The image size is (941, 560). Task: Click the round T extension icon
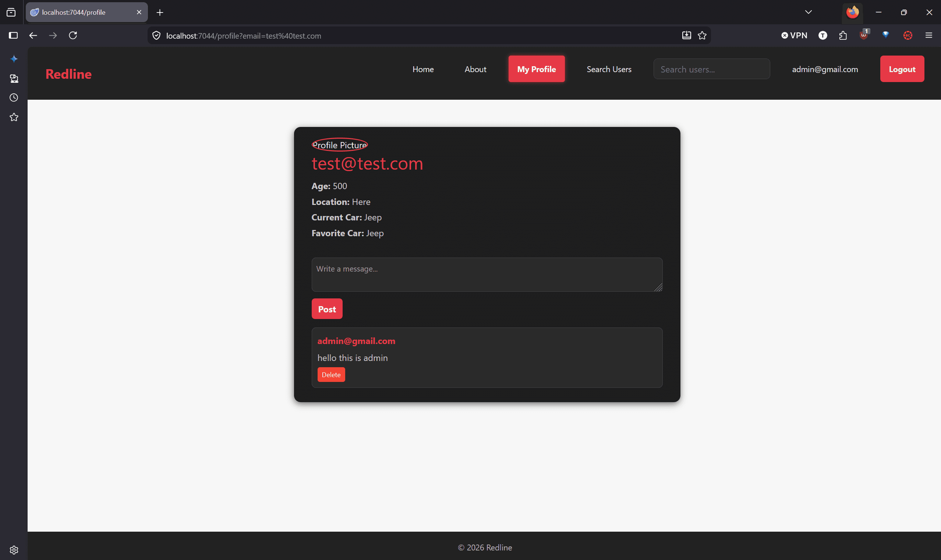point(823,35)
